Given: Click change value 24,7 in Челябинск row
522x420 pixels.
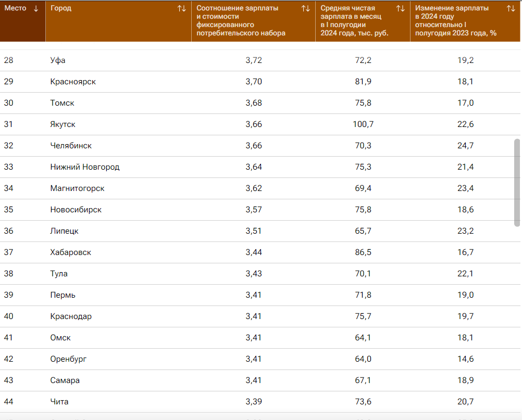Looking at the screenshot, I should point(465,145).
